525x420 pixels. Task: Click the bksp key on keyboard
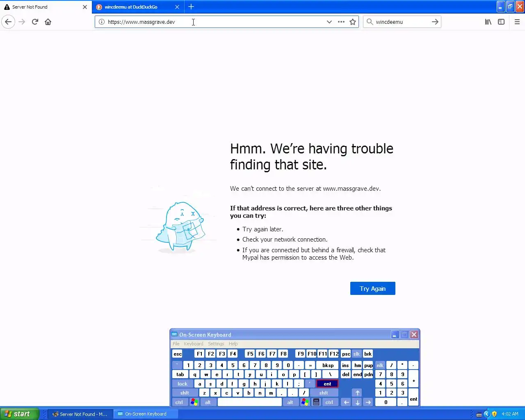328,365
